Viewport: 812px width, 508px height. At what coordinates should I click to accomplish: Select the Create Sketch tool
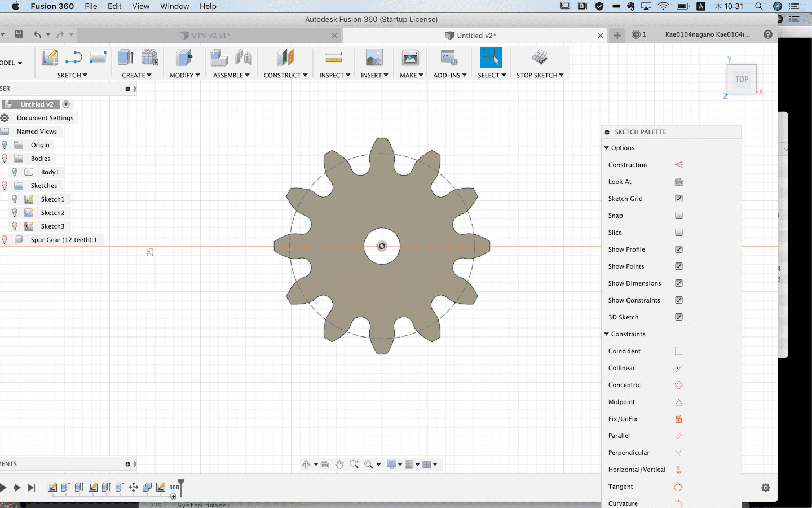pos(50,58)
